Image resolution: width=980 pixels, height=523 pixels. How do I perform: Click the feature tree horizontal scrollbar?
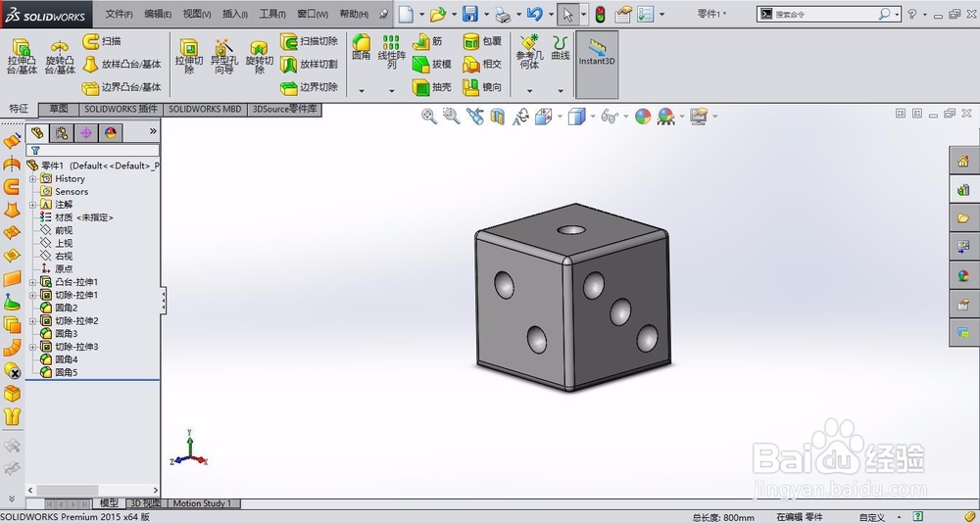92,491
